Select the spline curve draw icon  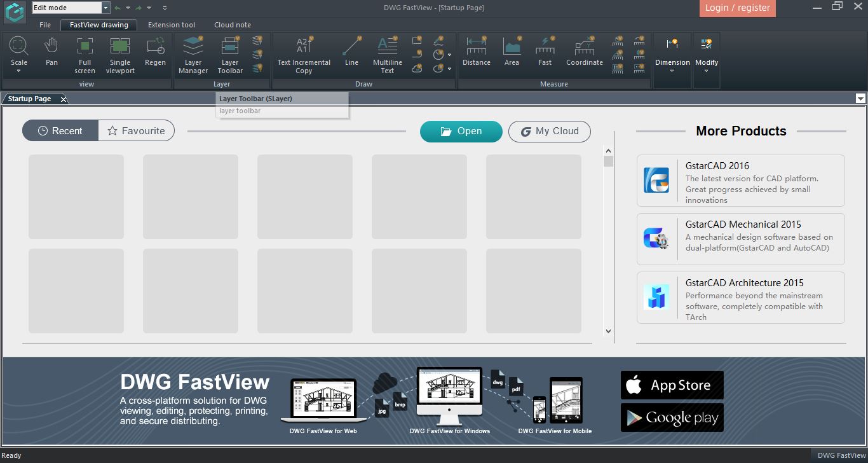pos(438,41)
